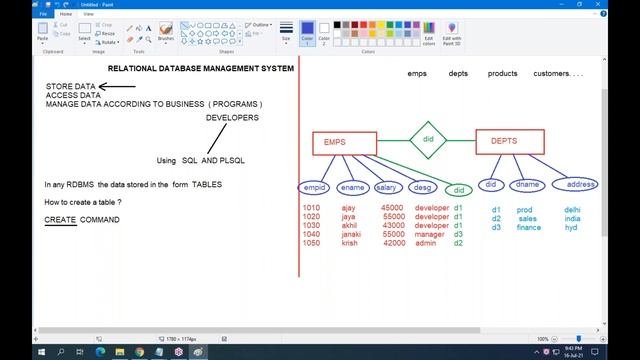Image resolution: width=640 pixels, height=360 pixels.
Task: Click the scroll right arrow of horizontal scrollbar
Action: pyautogui.click(x=598, y=330)
